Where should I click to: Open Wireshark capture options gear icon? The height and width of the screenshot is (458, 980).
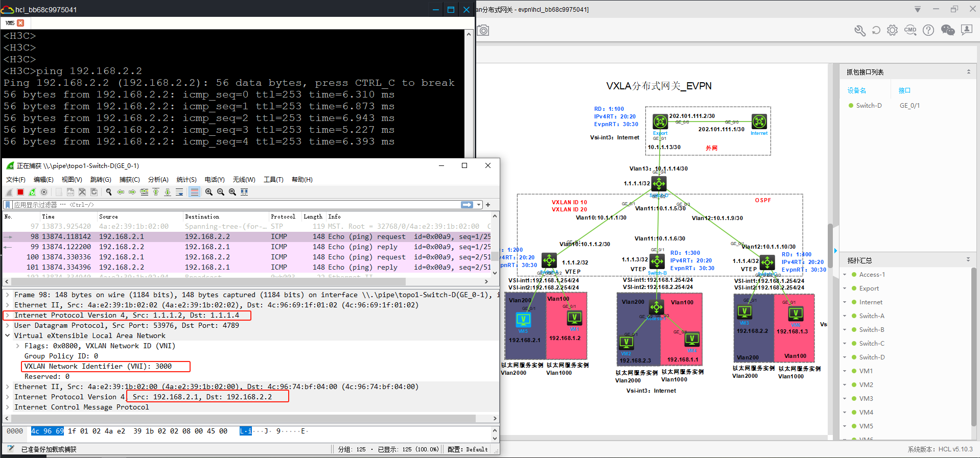(x=44, y=192)
